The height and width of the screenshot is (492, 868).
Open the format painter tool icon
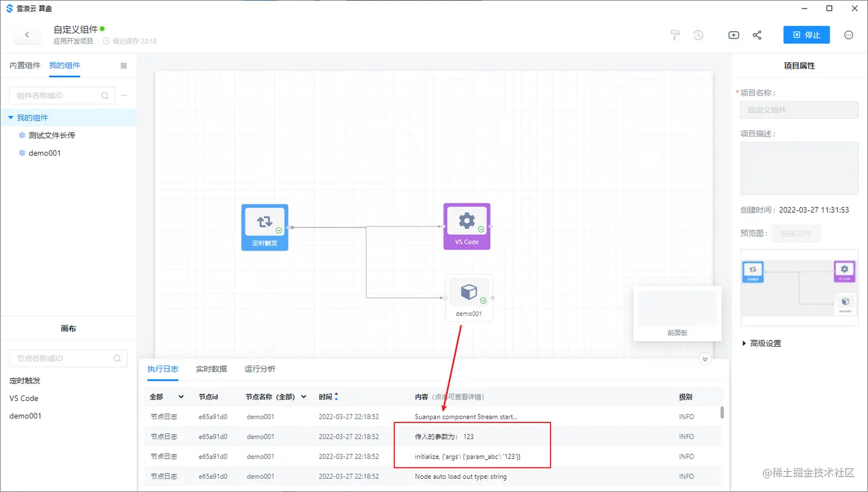click(x=675, y=35)
